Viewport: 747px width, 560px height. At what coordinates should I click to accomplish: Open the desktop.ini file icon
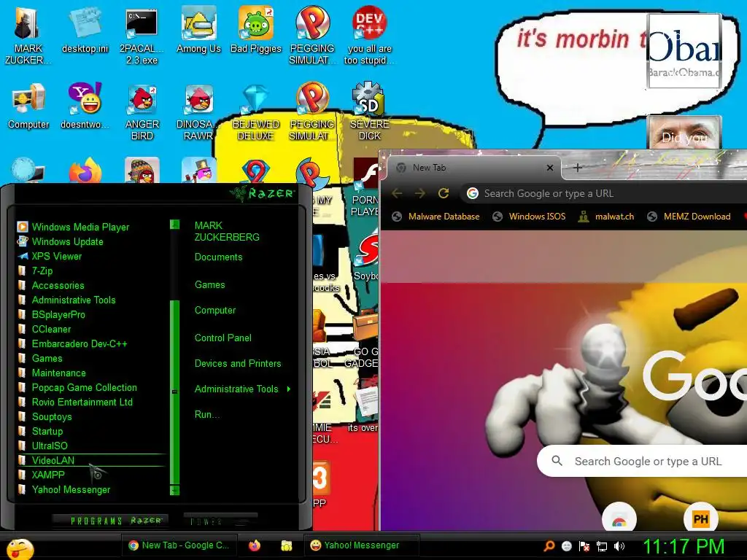tap(85, 31)
